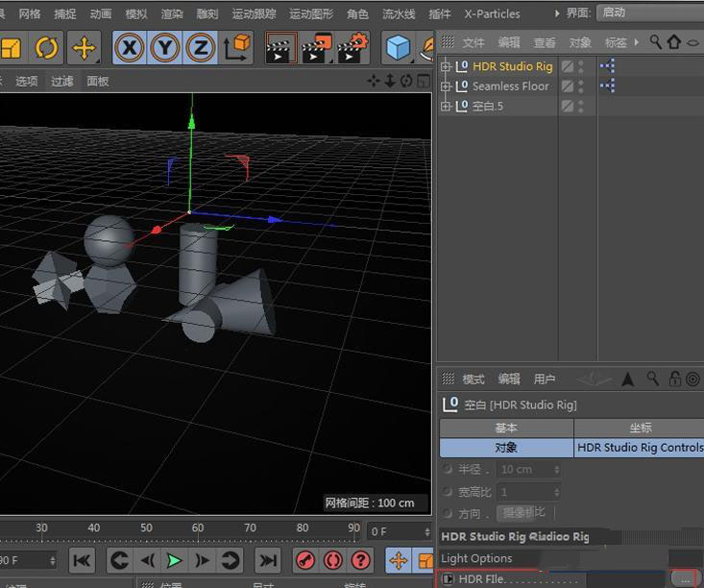Toggle 空白.5 visibility dots
The width and height of the screenshot is (704, 588).
(581, 106)
